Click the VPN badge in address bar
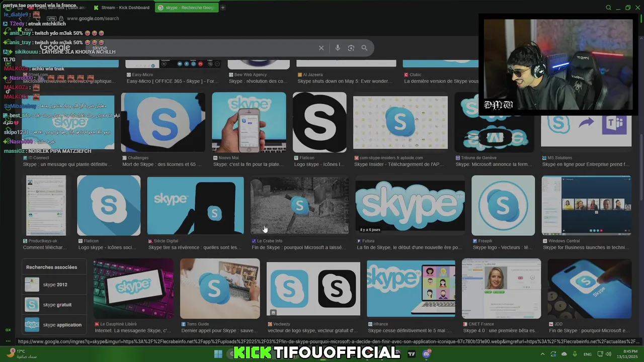Viewport: 644px width, 362px height. (51, 19)
